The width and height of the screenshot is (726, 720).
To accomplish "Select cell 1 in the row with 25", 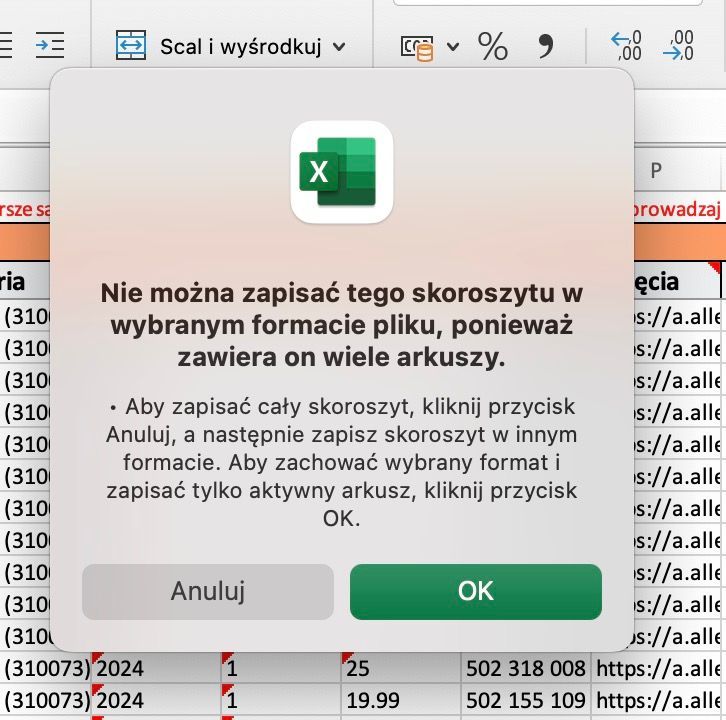I will pyautogui.click(x=281, y=668).
